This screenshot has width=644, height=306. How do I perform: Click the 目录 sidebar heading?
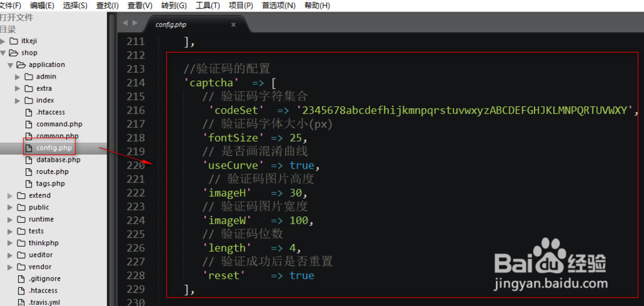coord(8,30)
